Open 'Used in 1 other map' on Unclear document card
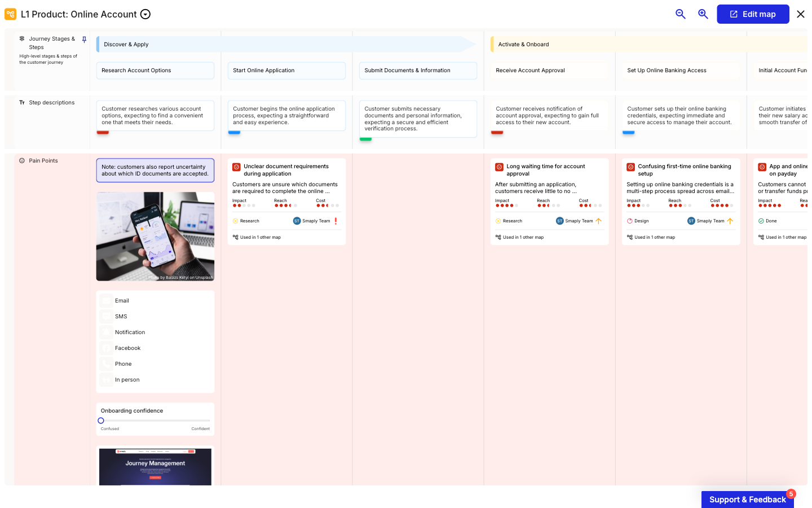Screen dimensions: 812x508 (257, 238)
